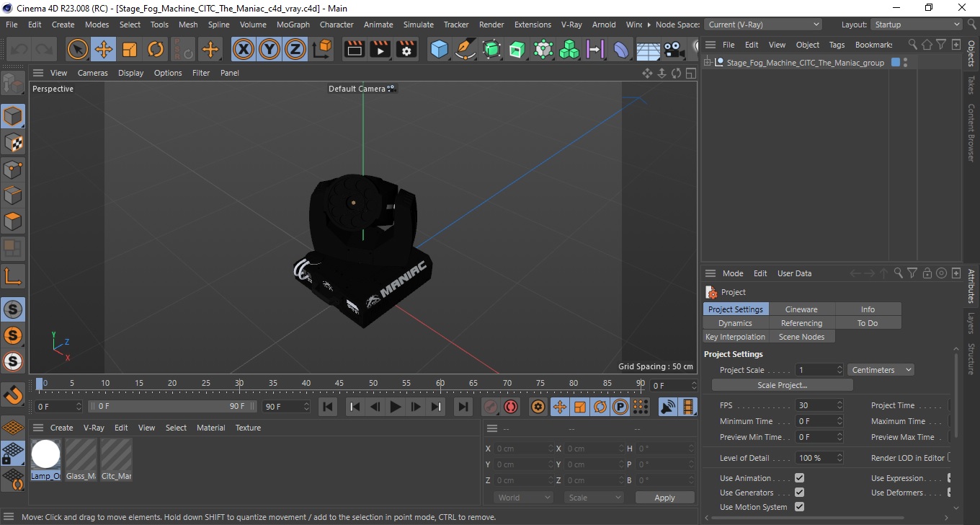The image size is (980, 525).
Task: Switch to Texture mode
Action: tap(13, 142)
